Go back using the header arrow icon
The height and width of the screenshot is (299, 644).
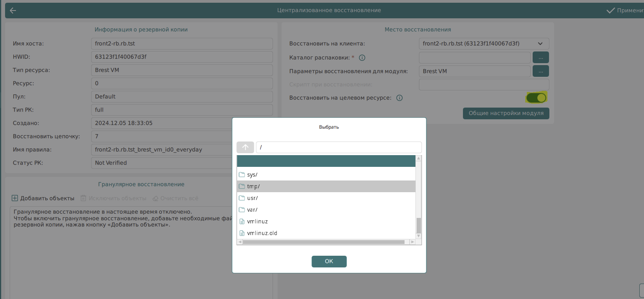[13, 11]
